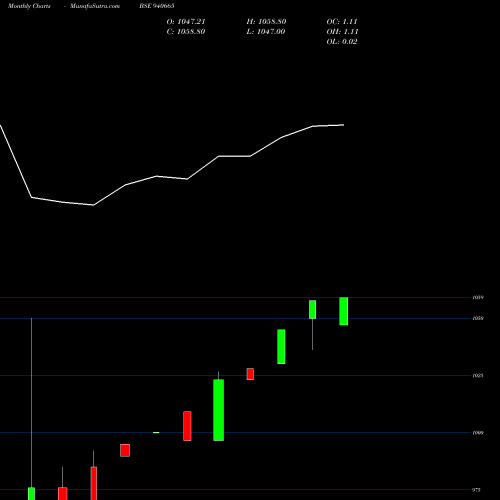Click the tallest green candle in mid-chart
500x500 pixels.
click(x=219, y=410)
